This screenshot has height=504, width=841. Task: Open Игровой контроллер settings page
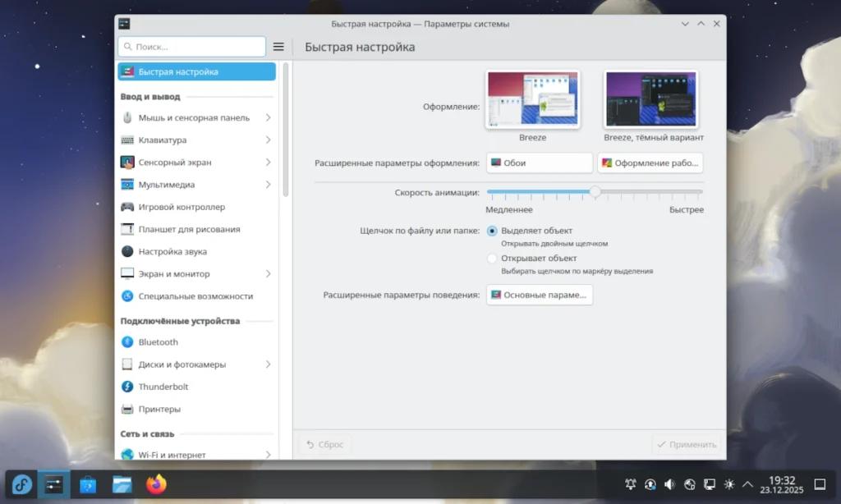[x=196, y=207]
